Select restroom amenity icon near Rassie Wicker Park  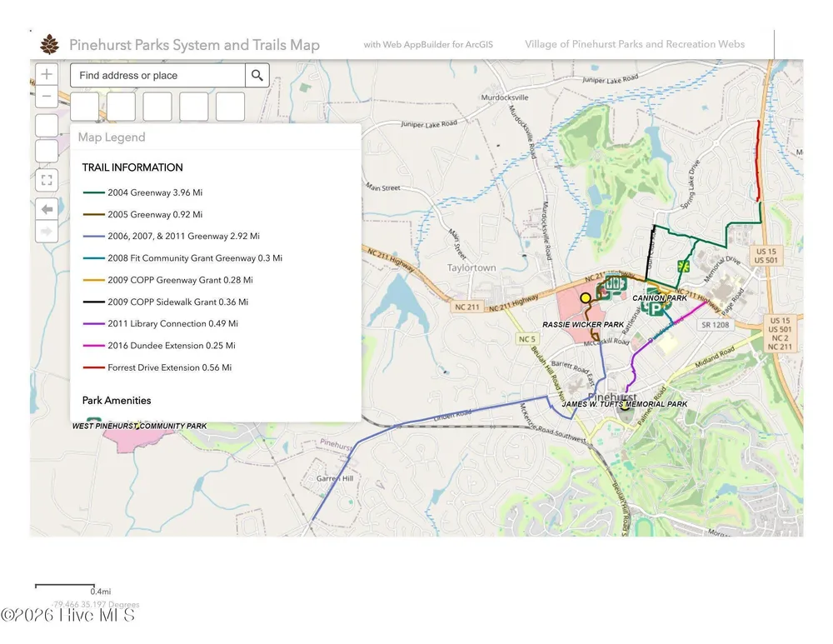[x=612, y=283]
